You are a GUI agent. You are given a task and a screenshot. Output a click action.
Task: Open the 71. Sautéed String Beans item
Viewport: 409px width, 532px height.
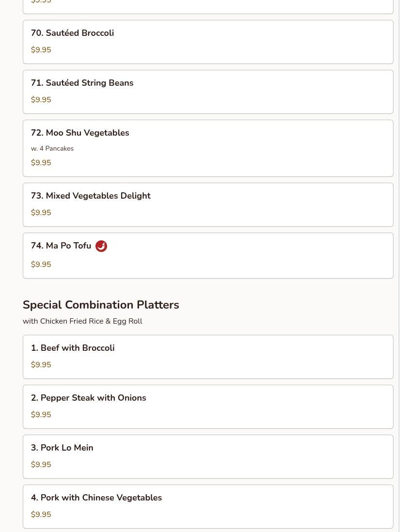[x=82, y=83]
